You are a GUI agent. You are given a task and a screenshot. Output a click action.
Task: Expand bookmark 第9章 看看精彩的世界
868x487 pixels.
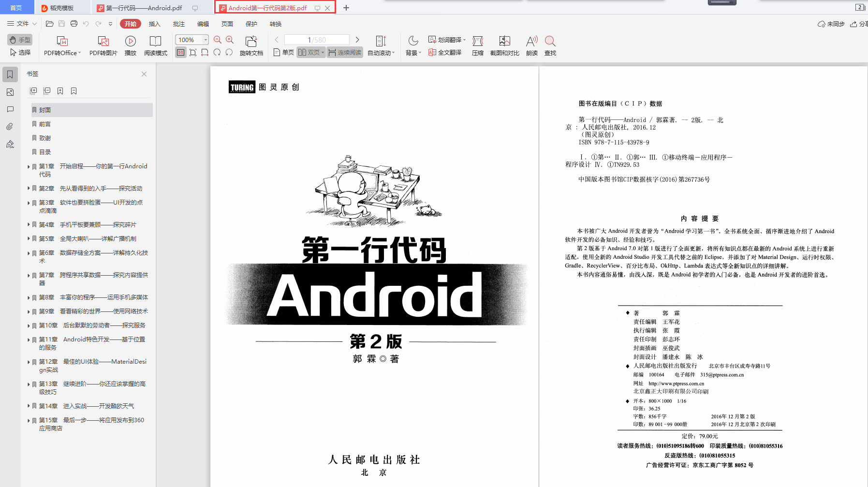tap(29, 311)
